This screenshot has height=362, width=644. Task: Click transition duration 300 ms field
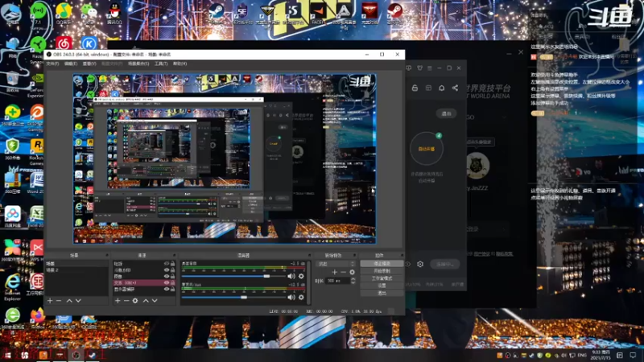click(x=337, y=281)
